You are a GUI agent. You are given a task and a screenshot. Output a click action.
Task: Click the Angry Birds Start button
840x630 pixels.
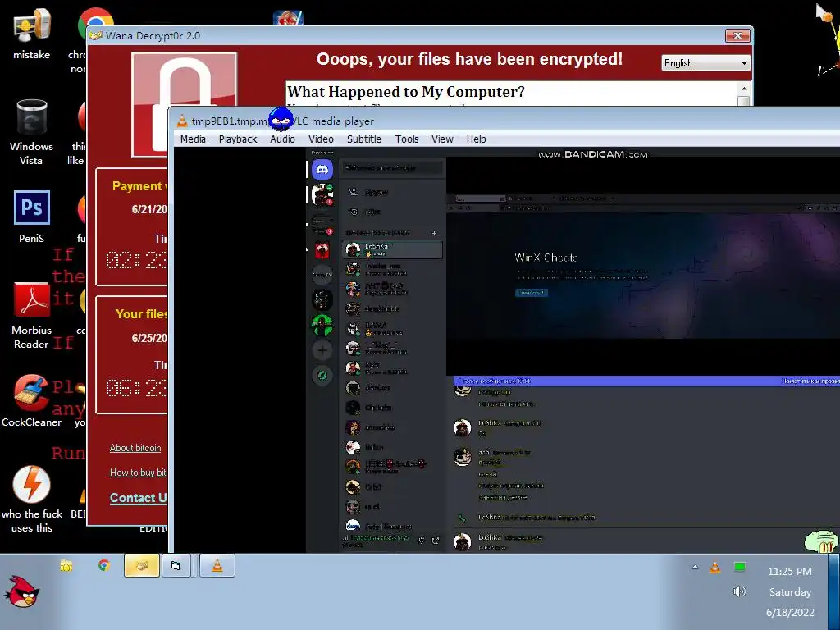pos(22,591)
